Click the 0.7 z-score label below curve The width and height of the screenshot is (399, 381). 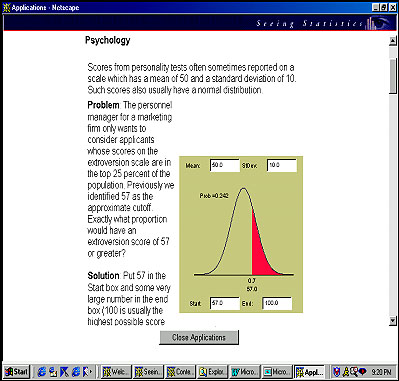pyautogui.click(x=252, y=281)
